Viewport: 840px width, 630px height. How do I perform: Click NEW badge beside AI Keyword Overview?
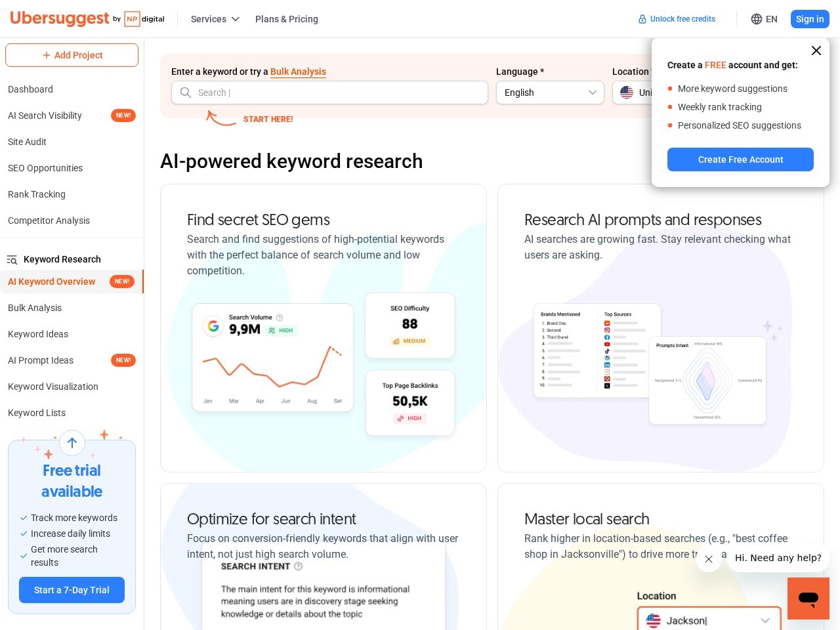click(x=122, y=282)
